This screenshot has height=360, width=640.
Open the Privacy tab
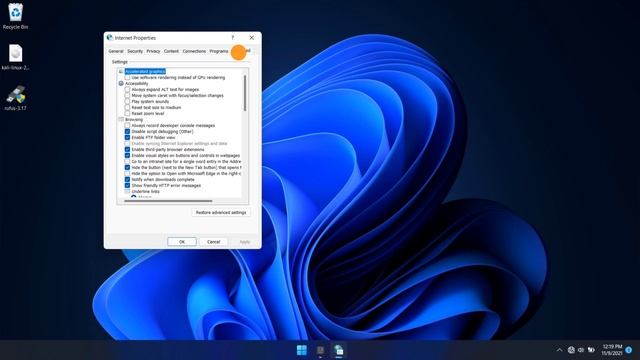point(153,51)
